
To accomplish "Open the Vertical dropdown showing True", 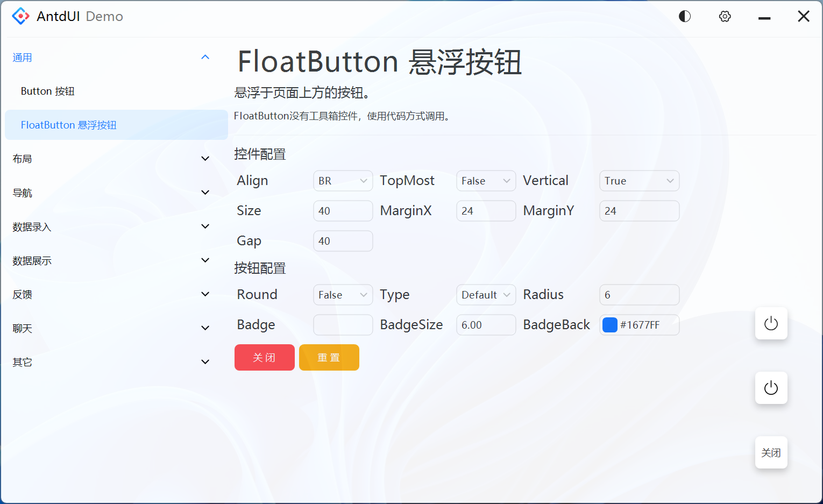I will [639, 181].
